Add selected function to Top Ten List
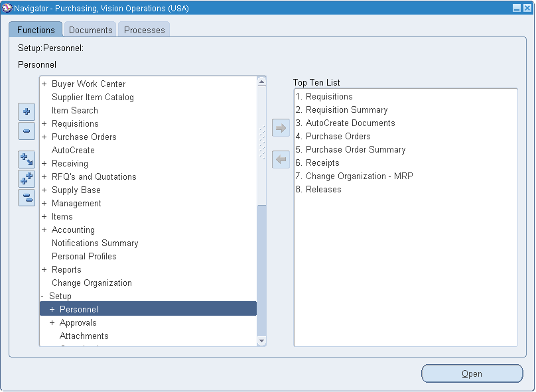This screenshot has width=536, height=392. point(281,127)
